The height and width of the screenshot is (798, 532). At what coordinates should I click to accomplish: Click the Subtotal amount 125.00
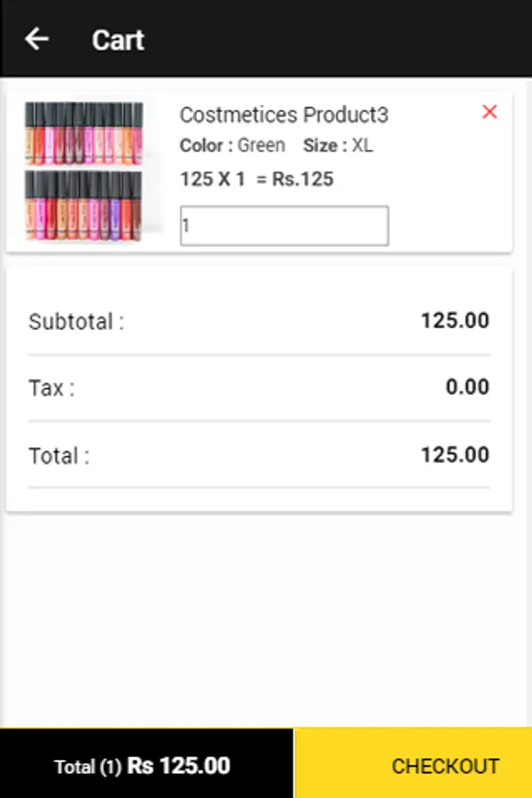click(454, 320)
